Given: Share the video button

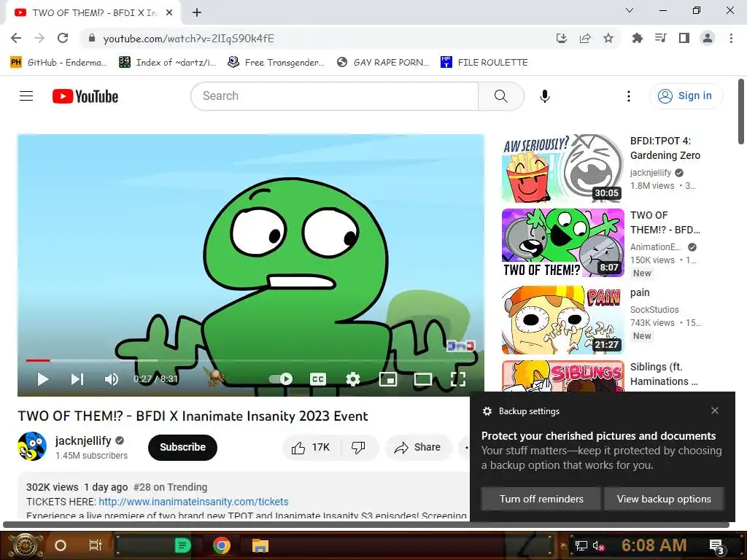Looking at the screenshot, I should [x=418, y=447].
